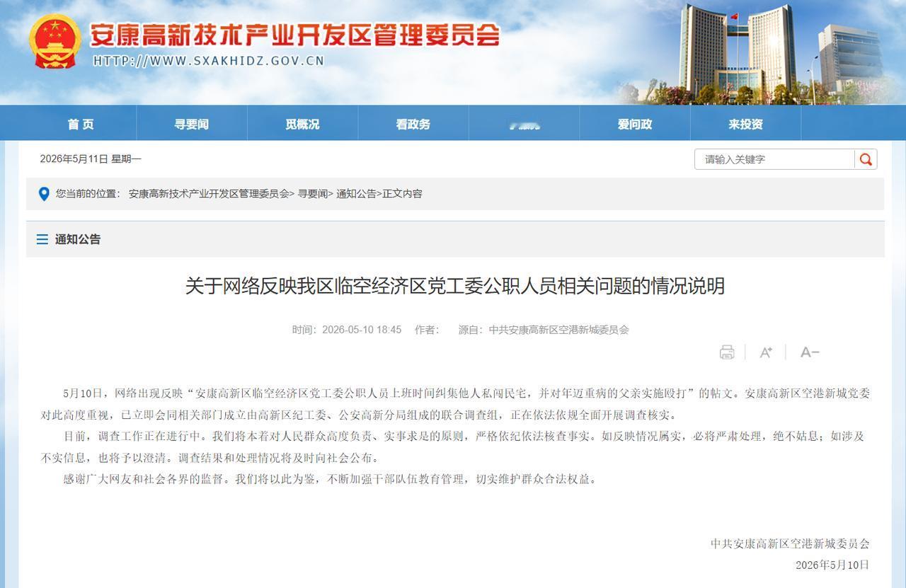Click the 通知公告 section list icon
Viewport: 906px width, 588px height.
(x=42, y=239)
